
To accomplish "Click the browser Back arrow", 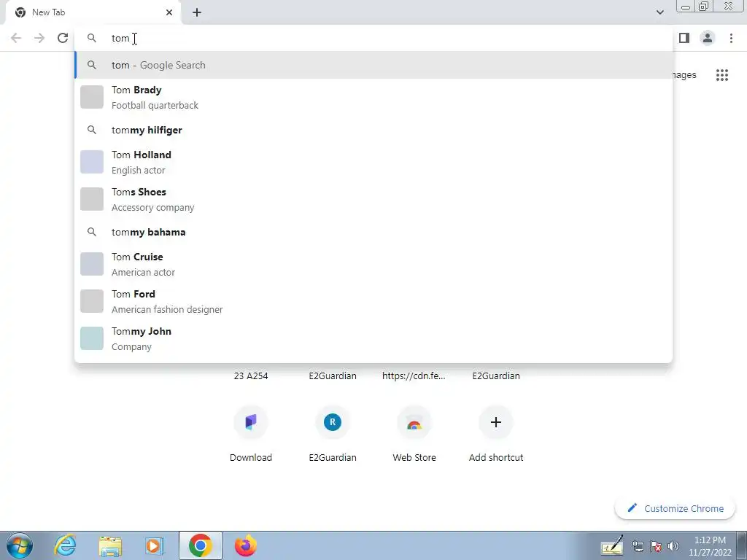I will (x=16, y=38).
